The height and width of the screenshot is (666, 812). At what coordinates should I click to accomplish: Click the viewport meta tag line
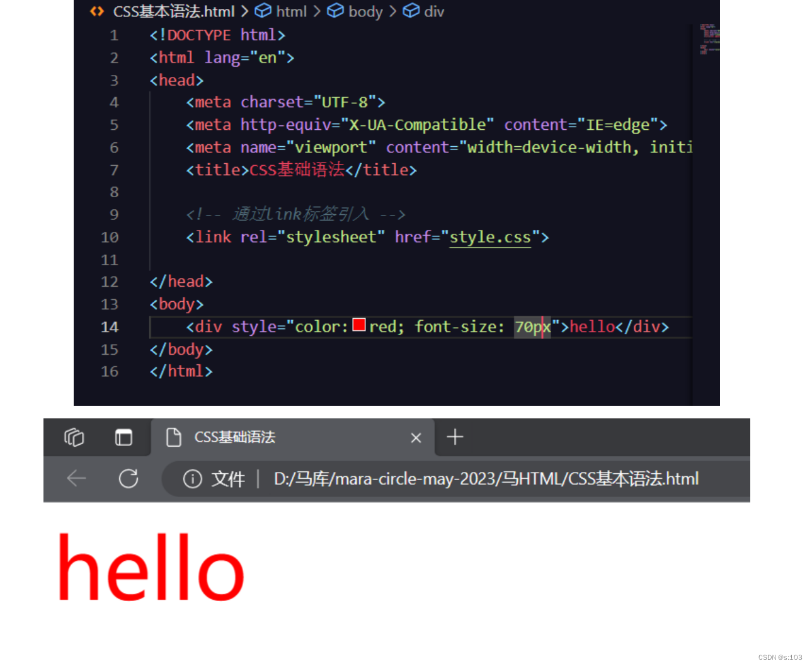(439, 147)
